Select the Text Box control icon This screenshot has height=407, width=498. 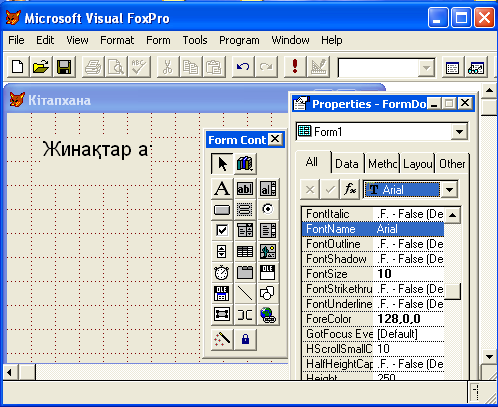[x=245, y=188]
